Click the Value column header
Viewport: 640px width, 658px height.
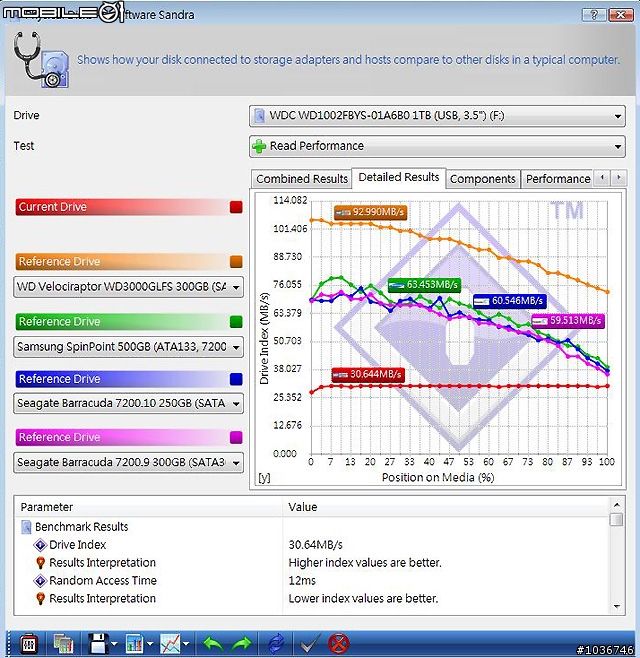446,507
